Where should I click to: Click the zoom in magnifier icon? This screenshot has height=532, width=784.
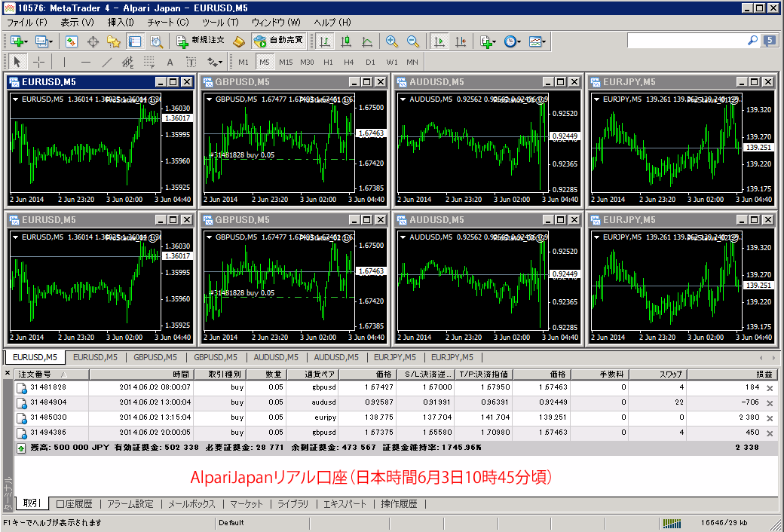[392, 42]
